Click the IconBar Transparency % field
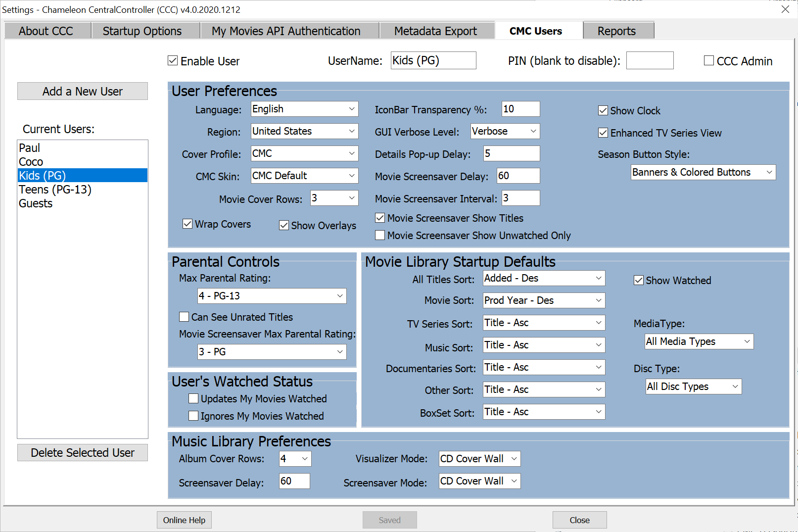This screenshot has width=798, height=532. [520, 109]
